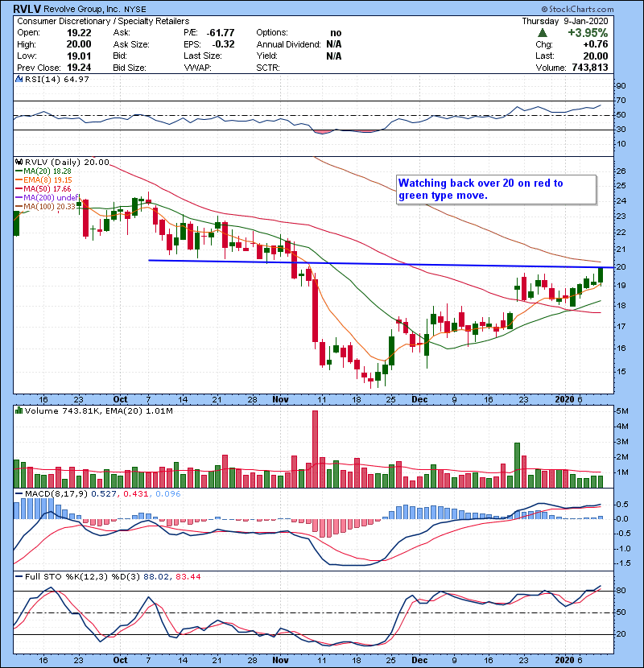This screenshot has width=644, height=668.
Task: Click the -1.5 label on the MACD axis
Action: [623, 563]
